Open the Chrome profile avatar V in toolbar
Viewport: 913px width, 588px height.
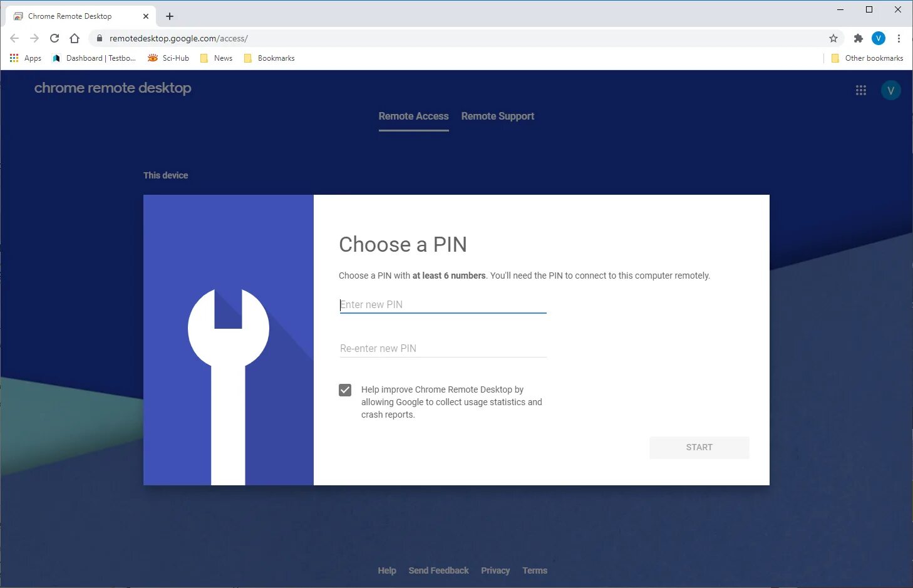[x=879, y=38]
